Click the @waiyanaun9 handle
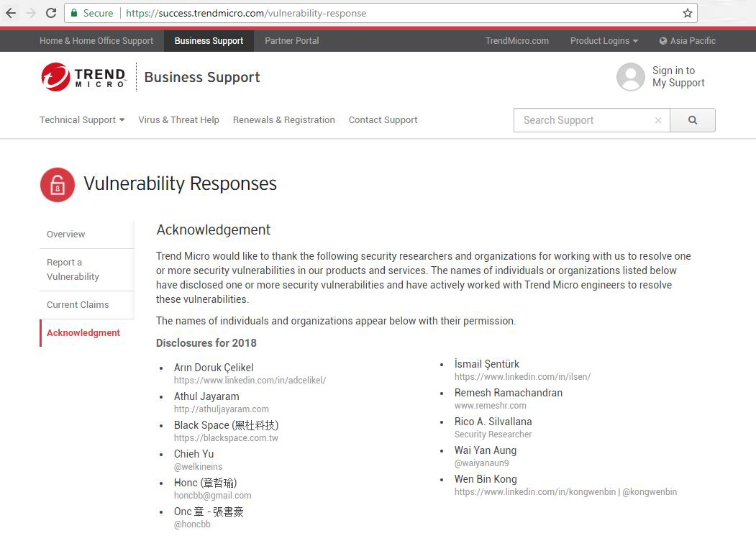Screen dimensions: 756x541 pos(481,463)
